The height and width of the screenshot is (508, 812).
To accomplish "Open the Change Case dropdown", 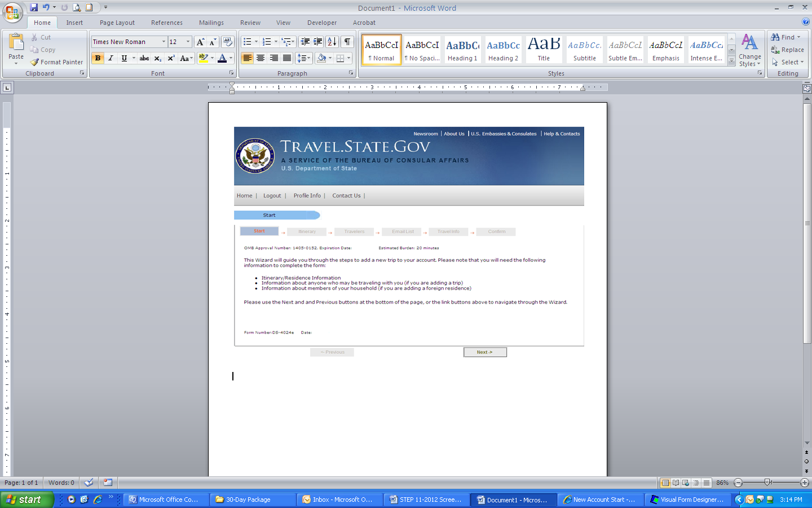I will pos(186,58).
